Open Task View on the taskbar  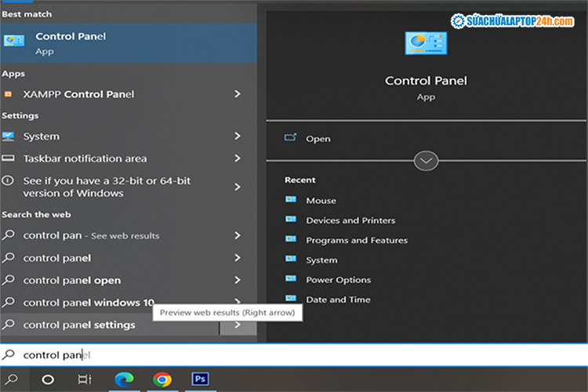click(85, 379)
